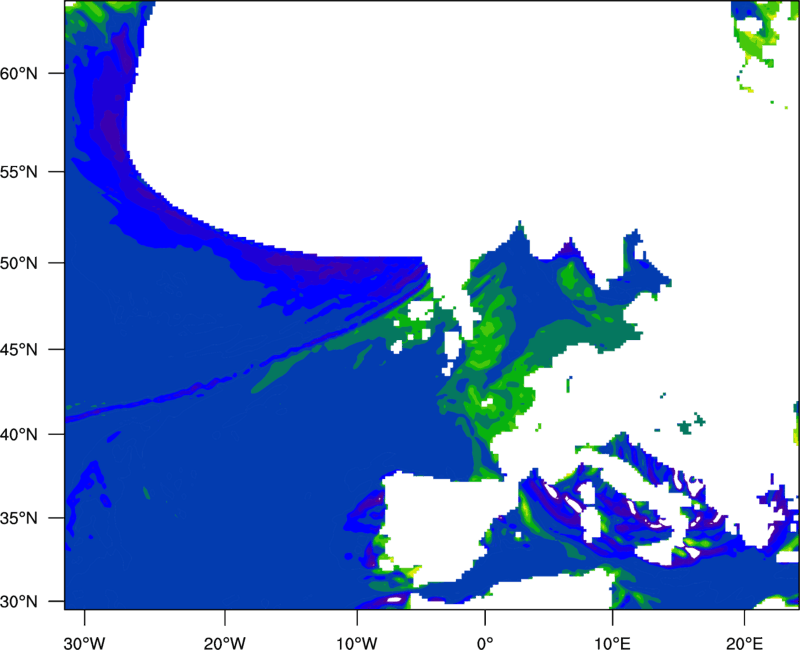This screenshot has width=800, height=650.
Task: Click the 20°E longitude label
Action: [744, 643]
